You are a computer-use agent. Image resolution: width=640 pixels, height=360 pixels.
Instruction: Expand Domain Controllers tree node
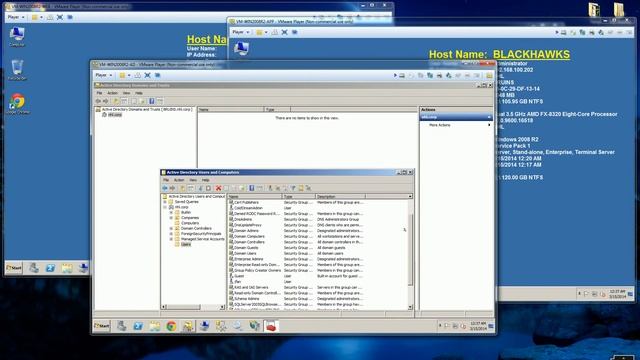(171, 228)
